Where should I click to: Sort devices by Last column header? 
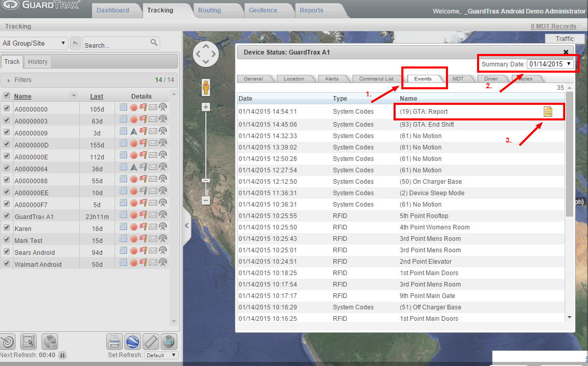(x=97, y=97)
